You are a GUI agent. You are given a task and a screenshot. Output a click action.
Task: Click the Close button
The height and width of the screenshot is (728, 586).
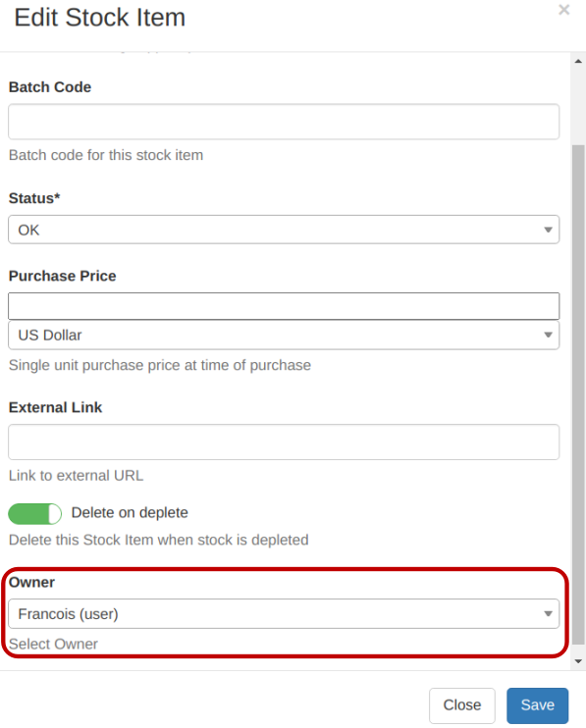(x=462, y=705)
